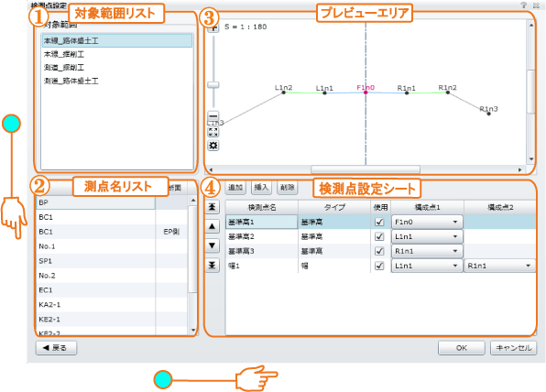The image size is (546, 392).
Task: Click the preview scroll-right arrow
Action: [x=519, y=169]
